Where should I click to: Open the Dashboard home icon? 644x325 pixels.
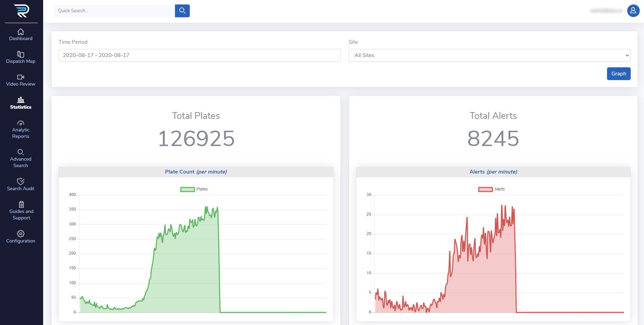point(21,32)
